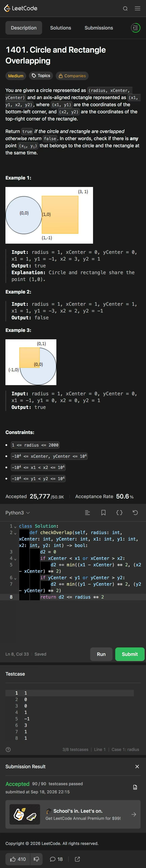Click the thumbs down dislike icon
Screen dimensions: 146x868
tap(36, 859)
